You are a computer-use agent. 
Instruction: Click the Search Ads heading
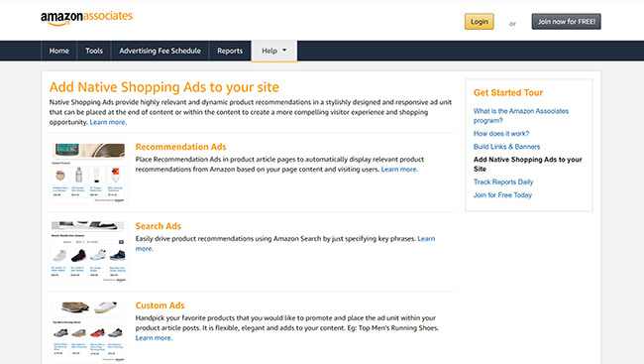tap(159, 226)
